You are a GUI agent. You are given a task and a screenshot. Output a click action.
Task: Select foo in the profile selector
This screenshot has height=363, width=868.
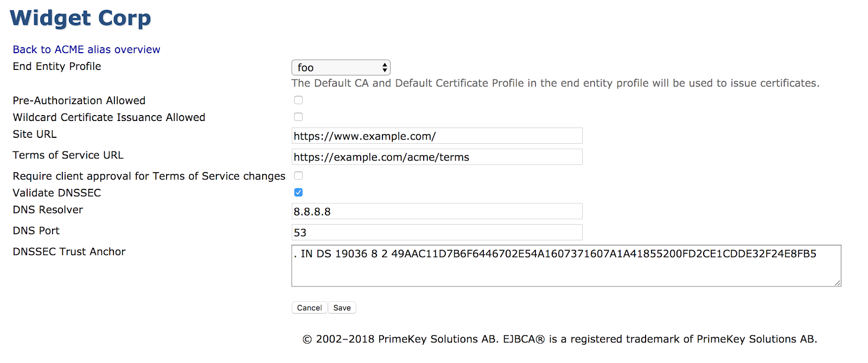[325, 67]
